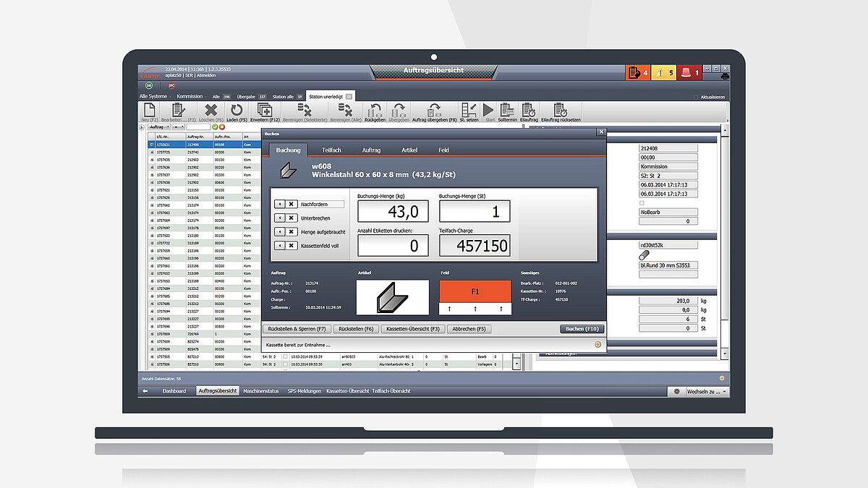Image resolution: width=868 pixels, height=488 pixels.
Task: Click the Erweitern (F12) toolbar icon
Action: [x=265, y=111]
